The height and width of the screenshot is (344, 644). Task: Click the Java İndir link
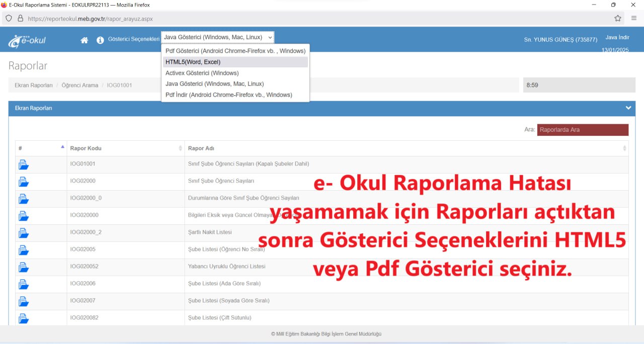point(617,38)
